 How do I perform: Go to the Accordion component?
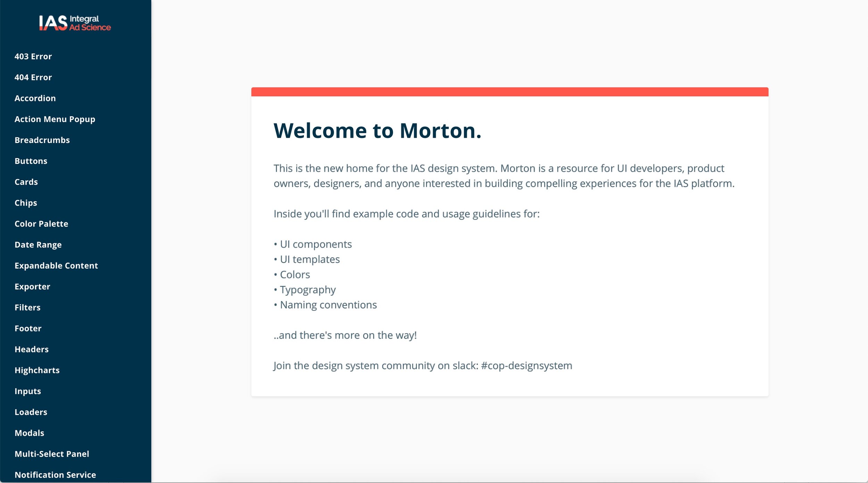click(35, 98)
